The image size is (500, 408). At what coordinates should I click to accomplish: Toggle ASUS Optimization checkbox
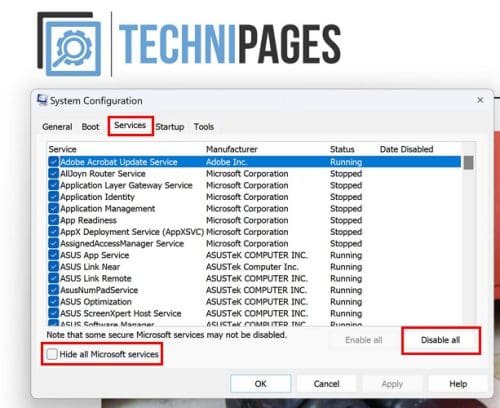53,302
